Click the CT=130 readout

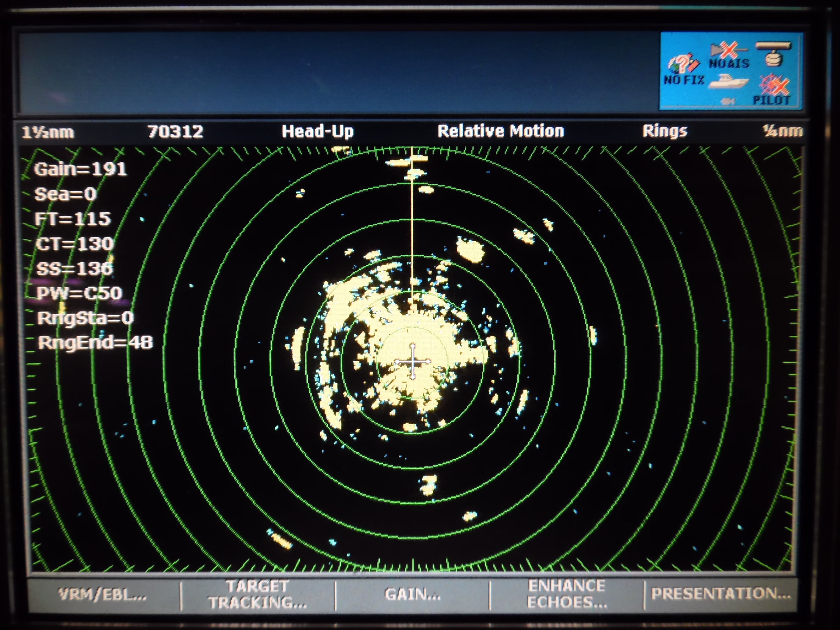coord(75,244)
